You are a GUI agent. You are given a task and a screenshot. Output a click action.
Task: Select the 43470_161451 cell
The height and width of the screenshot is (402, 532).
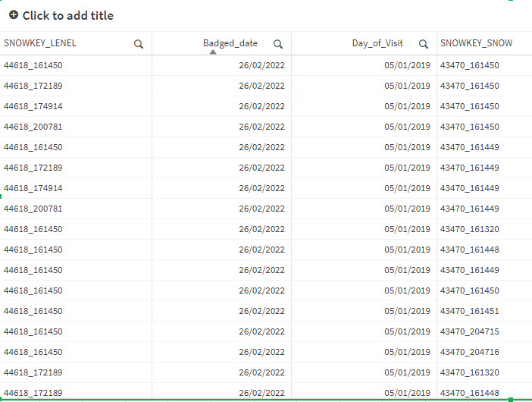pos(469,311)
